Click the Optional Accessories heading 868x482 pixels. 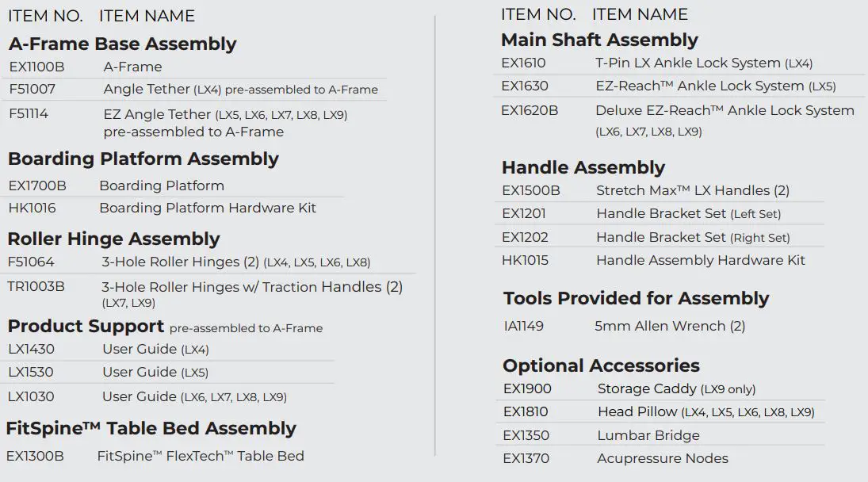[x=601, y=365]
